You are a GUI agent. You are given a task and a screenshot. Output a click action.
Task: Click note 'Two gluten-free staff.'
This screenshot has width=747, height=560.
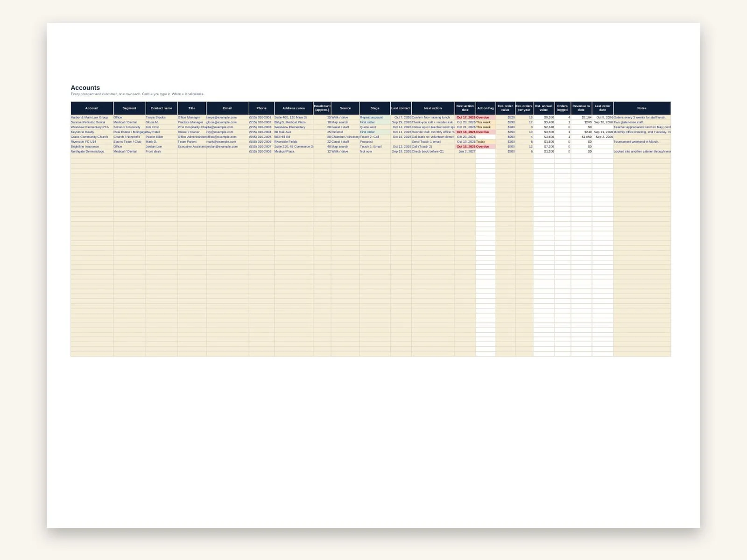[x=642, y=122]
